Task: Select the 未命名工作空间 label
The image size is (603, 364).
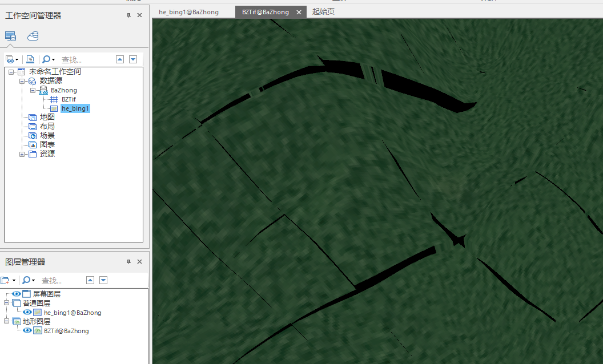Action: (55, 71)
